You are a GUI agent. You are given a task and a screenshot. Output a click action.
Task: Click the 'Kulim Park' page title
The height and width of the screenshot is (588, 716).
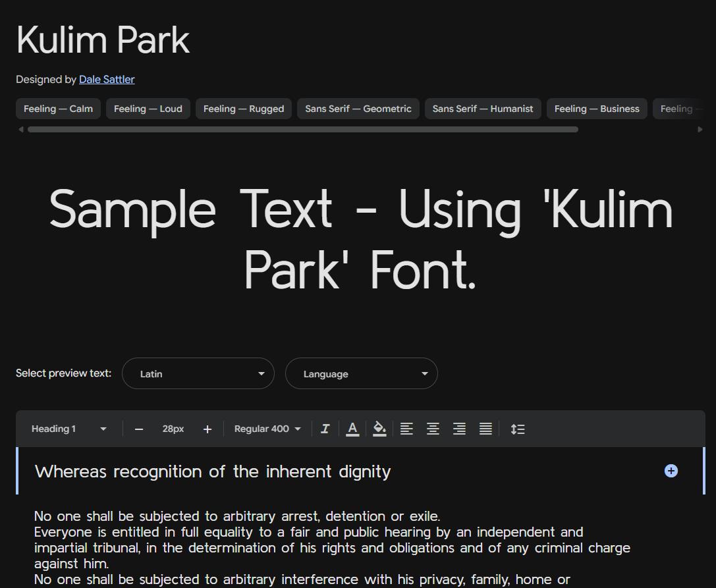[103, 40]
